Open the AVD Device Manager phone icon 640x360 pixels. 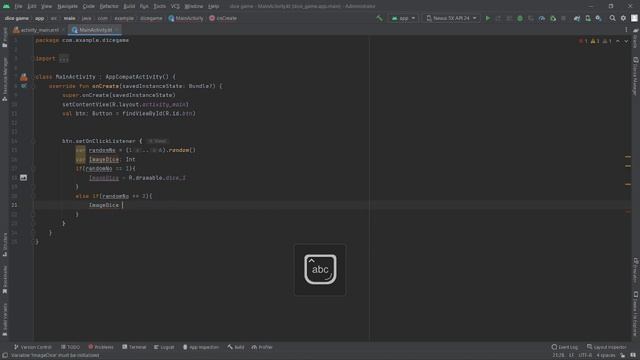[x=588, y=18]
